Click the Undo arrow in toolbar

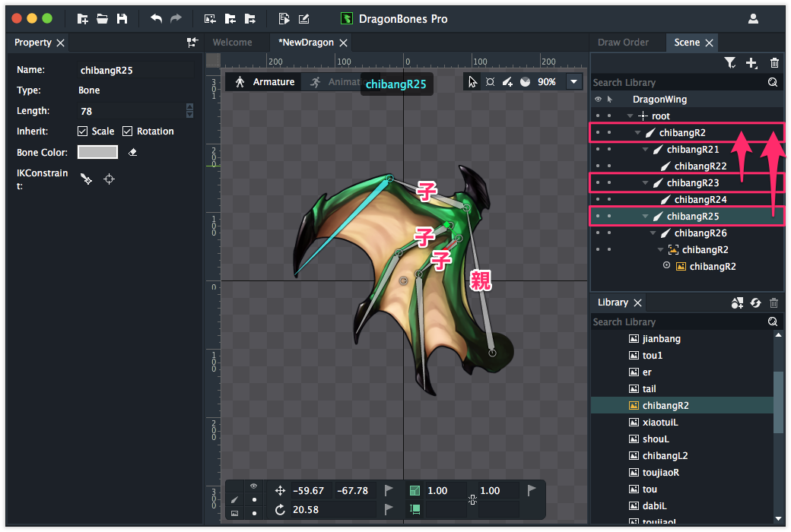156,18
